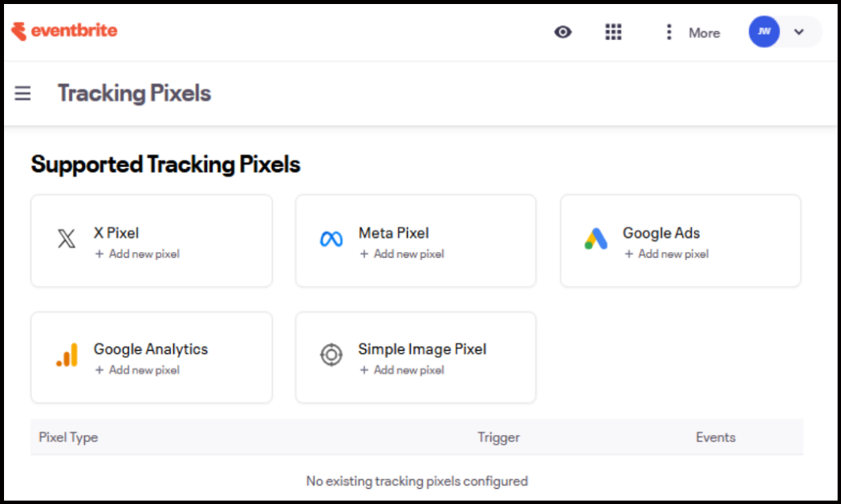The height and width of the screenshot is (504, 841).
Task: Click the Simple Image Pixel target icon
Action: (x=331, y=356)
